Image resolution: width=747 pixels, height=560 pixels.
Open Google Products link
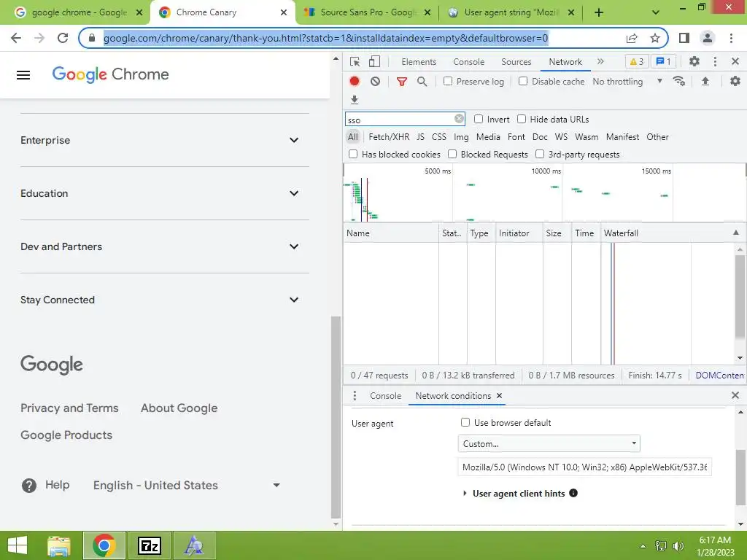pos(66,435)
